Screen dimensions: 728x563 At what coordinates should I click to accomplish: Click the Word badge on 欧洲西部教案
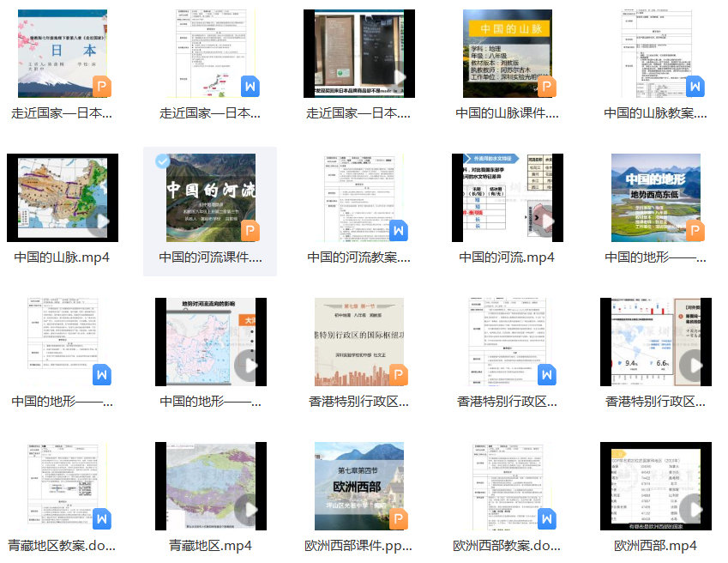pos(546,518)
